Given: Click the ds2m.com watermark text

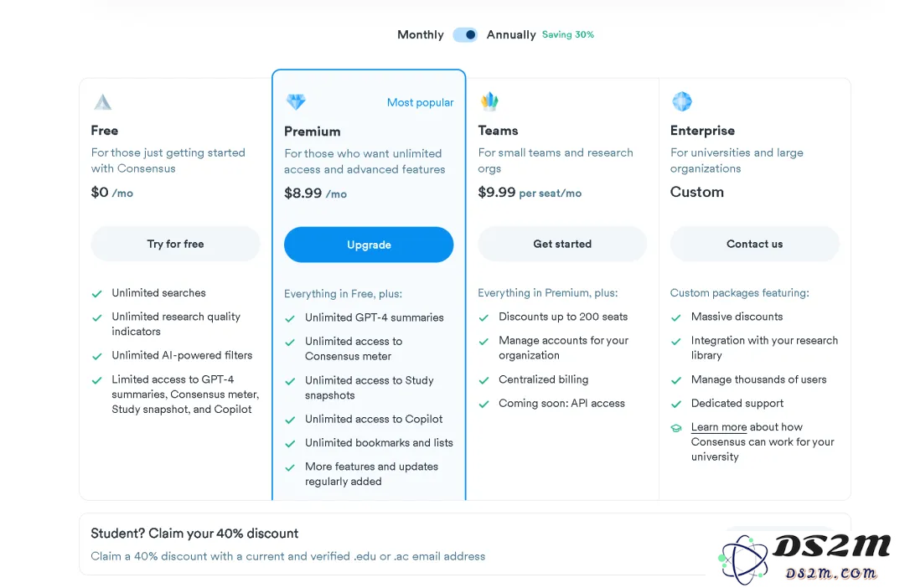Looking at the screenshot, I should (830, 573).
